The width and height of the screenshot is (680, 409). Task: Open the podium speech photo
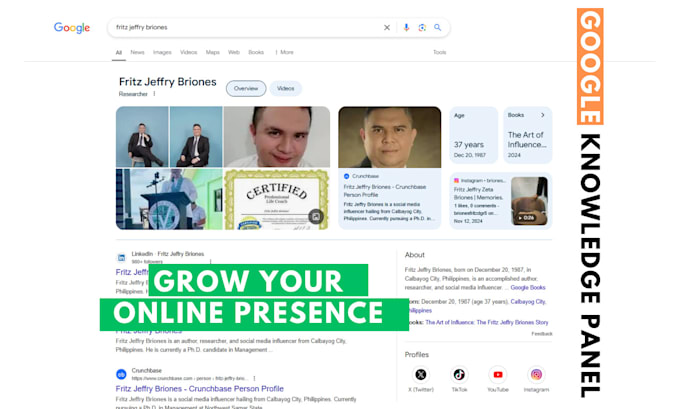point(169,199)
